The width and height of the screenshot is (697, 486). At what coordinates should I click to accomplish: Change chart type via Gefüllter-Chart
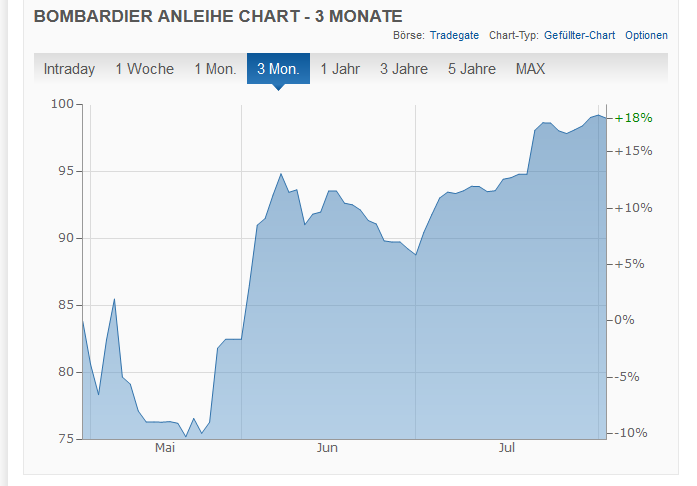pos(582,35)
